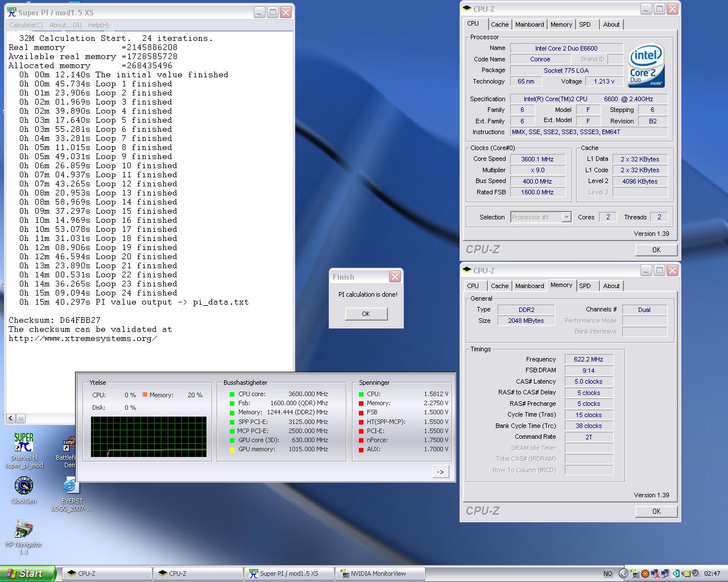Select SPD tab in Memory CPU-Z window
728x582 pixels.
pos(585,286)
